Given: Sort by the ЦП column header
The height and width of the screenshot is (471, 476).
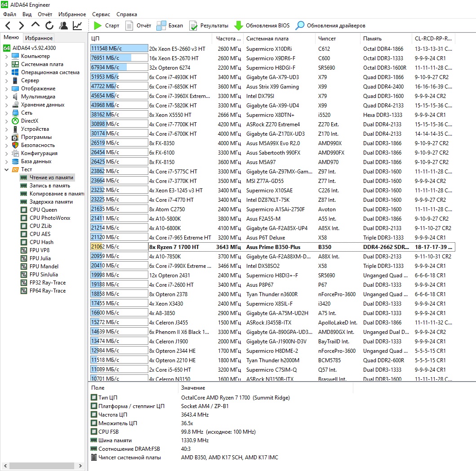Looking at the screenshot, I should [150, 39].
